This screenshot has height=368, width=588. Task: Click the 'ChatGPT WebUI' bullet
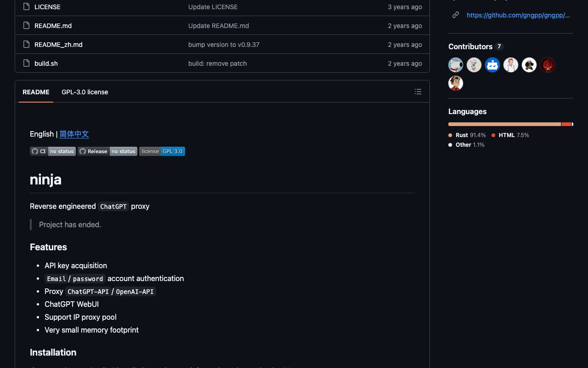(x=72, y=304)
